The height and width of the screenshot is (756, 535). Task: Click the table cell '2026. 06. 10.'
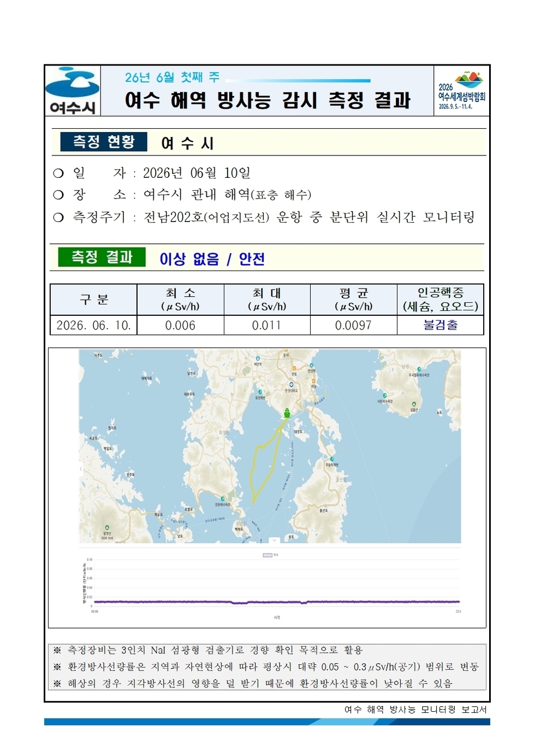[94, 325]
